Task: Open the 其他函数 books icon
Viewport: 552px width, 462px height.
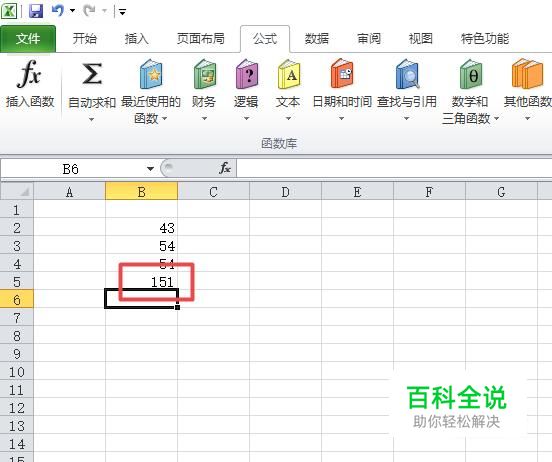Action: [527, 74]
